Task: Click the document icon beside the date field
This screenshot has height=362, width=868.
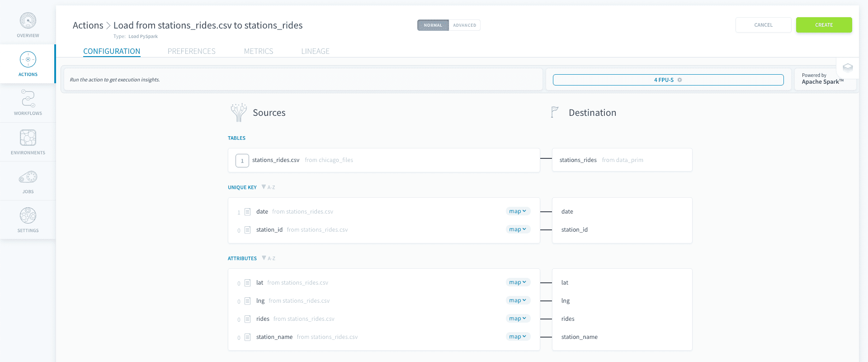Action: tap(248, 212)
